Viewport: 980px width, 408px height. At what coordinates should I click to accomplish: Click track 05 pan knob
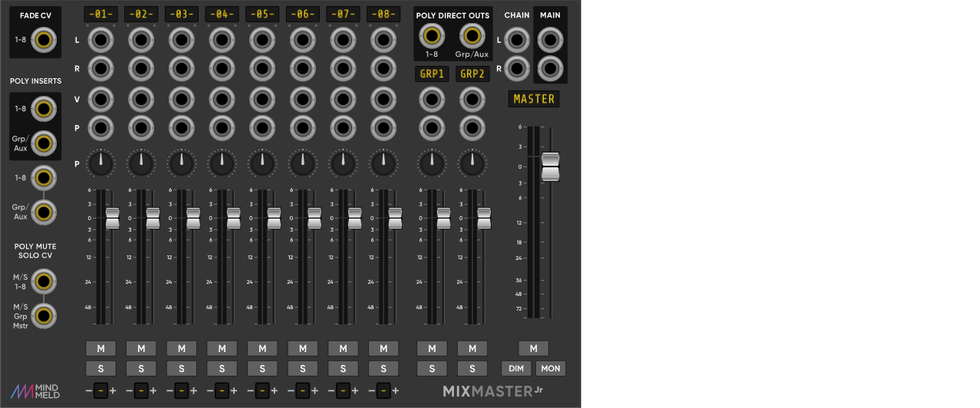tap(262, 163)
